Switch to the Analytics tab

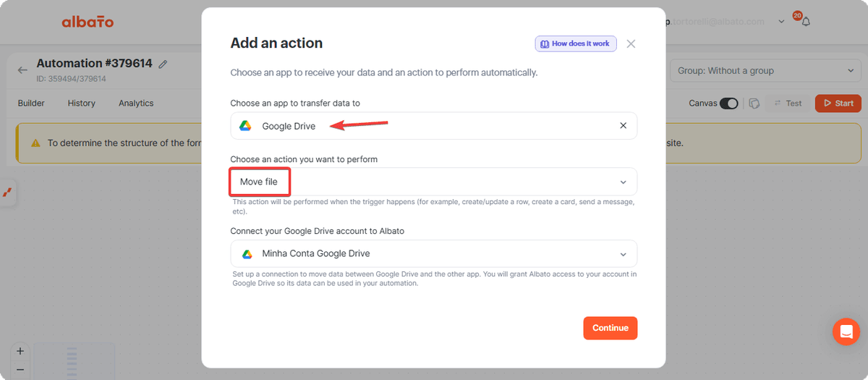[x=136, y=104]
